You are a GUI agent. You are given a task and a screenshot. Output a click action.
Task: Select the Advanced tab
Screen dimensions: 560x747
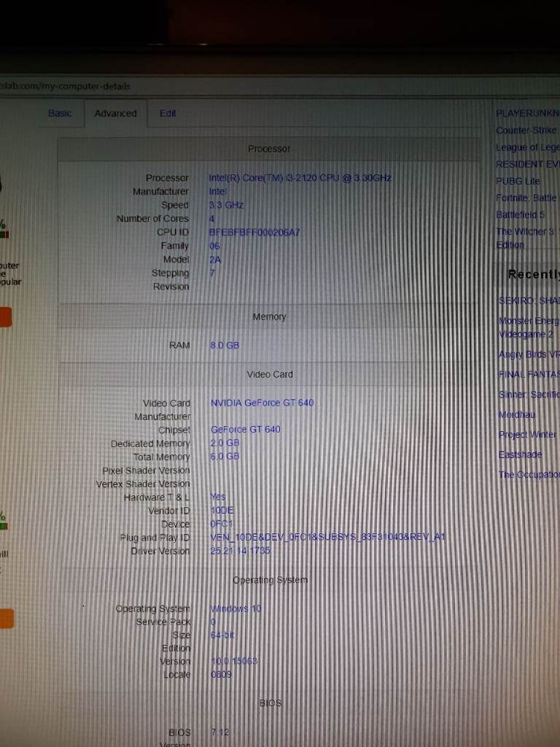[x=115, y=114]
